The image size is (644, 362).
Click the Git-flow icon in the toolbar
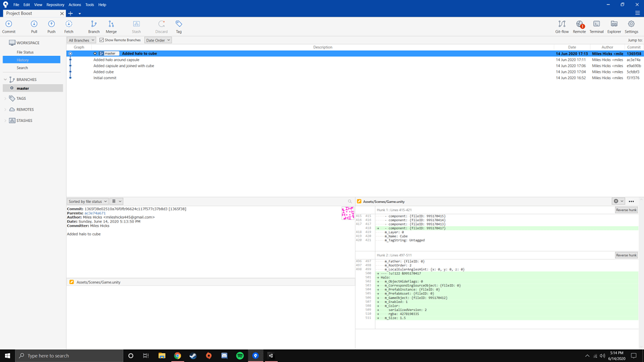tap(563, 25)
